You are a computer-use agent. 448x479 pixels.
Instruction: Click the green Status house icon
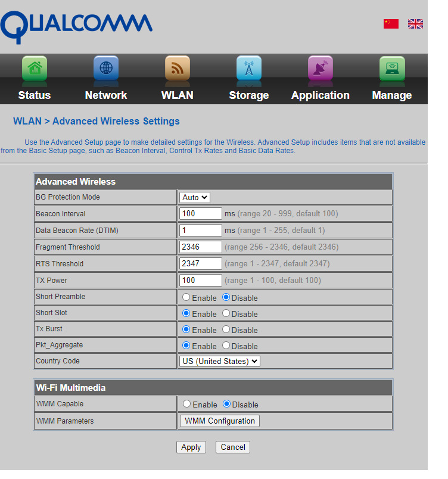[x=35, y=69]
